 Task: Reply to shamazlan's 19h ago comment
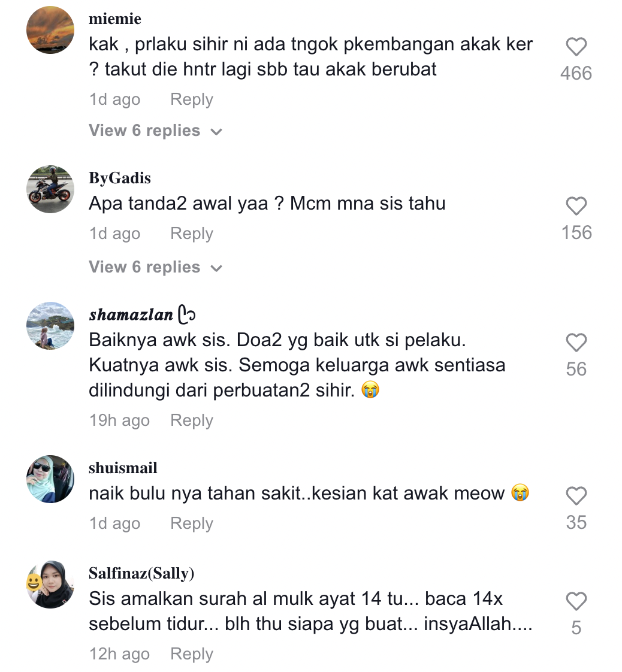pos(192,420)
